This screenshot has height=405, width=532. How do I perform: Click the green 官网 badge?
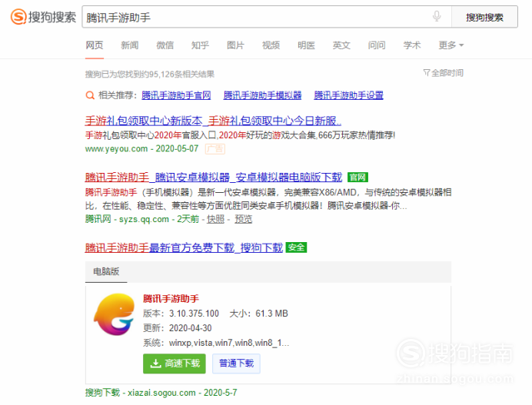pyautogui.click(x=357, y=177)
